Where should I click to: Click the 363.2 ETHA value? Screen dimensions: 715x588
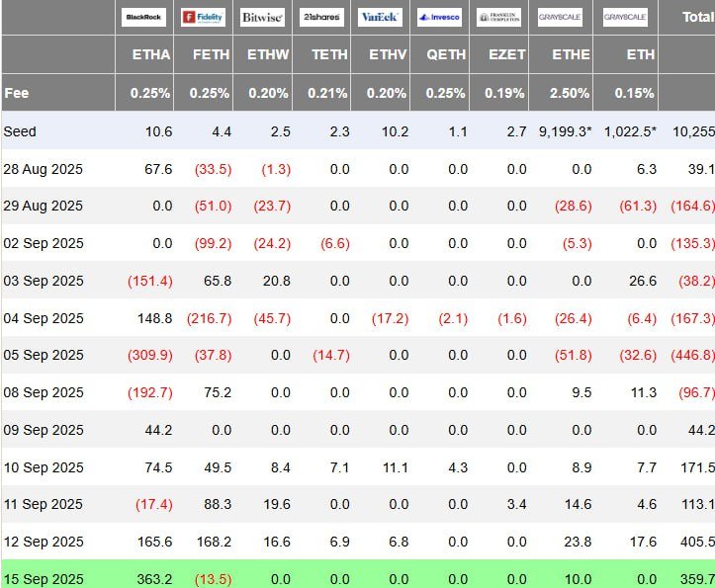[x=154, y=579]
